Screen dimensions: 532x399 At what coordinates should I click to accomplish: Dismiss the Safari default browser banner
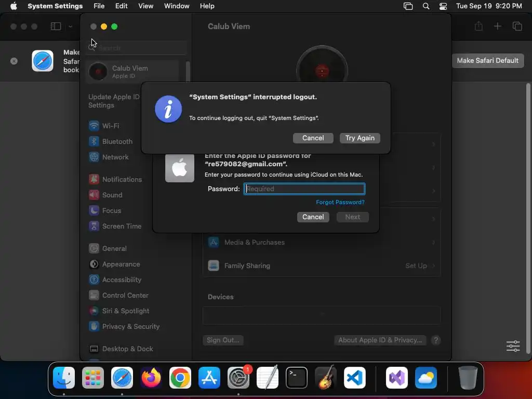click(14, 61)
